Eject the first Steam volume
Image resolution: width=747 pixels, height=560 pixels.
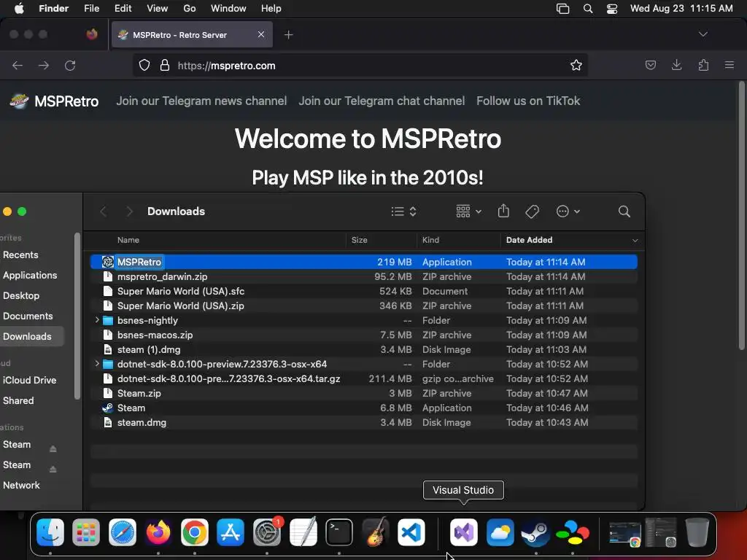[53, 448]
